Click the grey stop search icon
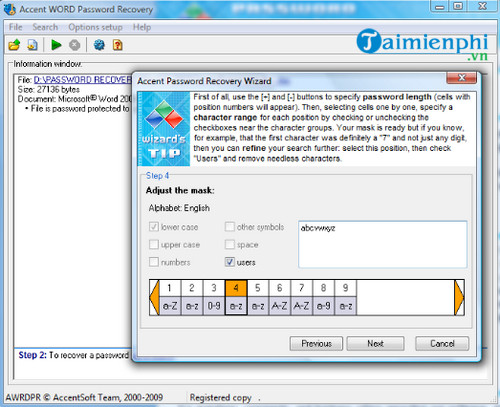500x407 pixels. pos(74,45)
